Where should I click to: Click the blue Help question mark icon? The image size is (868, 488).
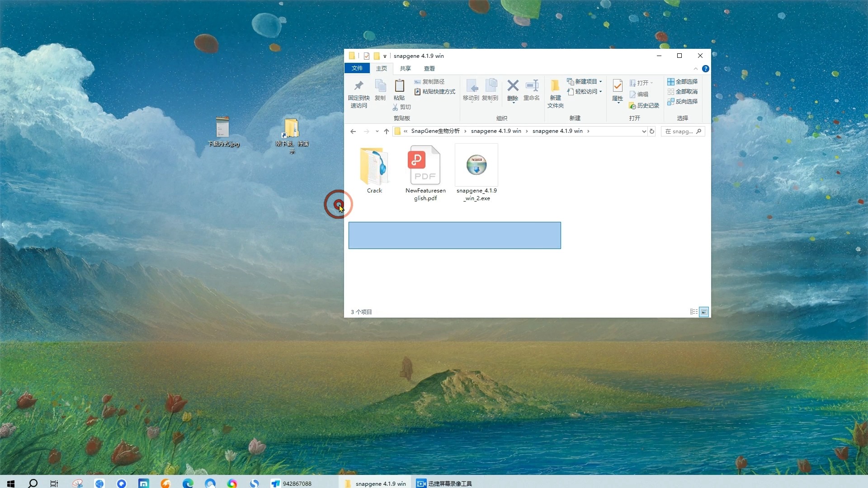(705, 69)
